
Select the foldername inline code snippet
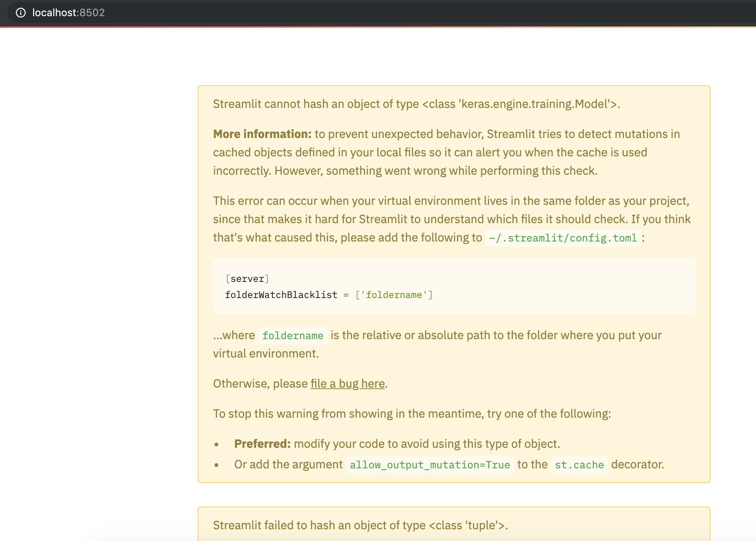pyautogui.click(x=292, y=335)
